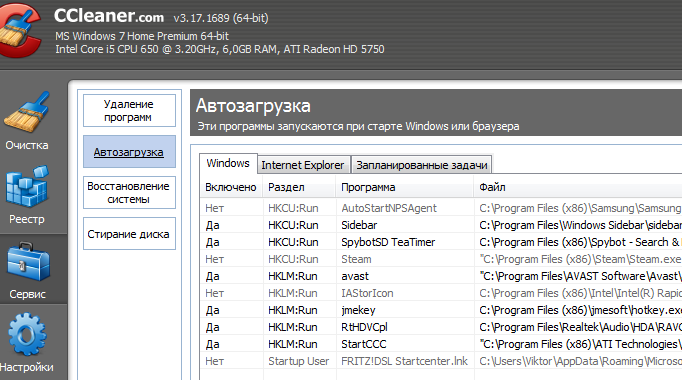Switch to the Windows tab
The image size is (682, 380).
click(228, 163)
